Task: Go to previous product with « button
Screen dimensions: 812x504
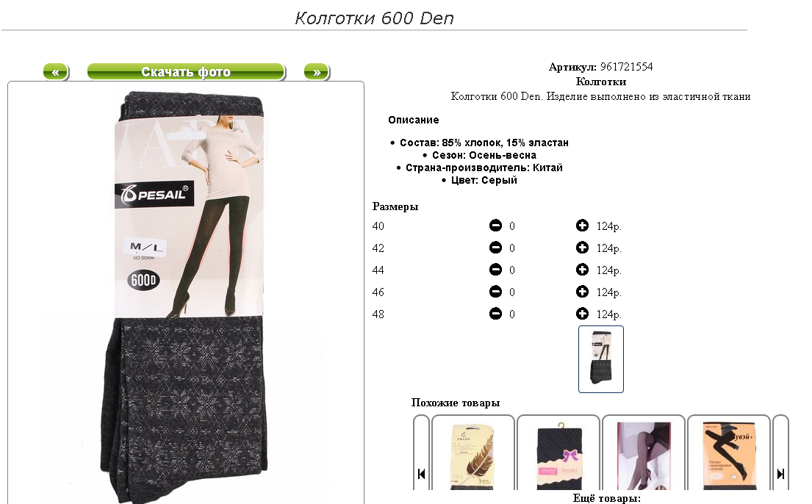Action: pyautogui.click(x=56, y=72)
